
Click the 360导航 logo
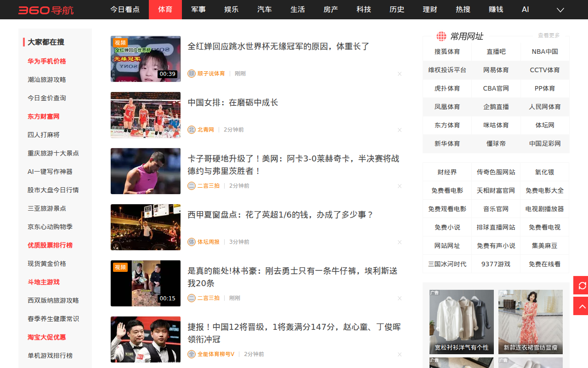click(46, 10)
